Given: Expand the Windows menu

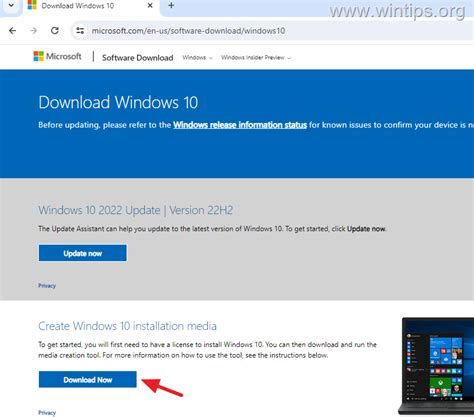Looking at the screenshot, I should coord(197,58).
